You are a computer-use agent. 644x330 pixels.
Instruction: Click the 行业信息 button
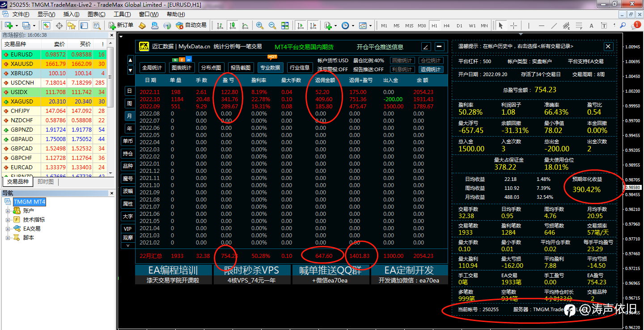click(x=300, y=68)
